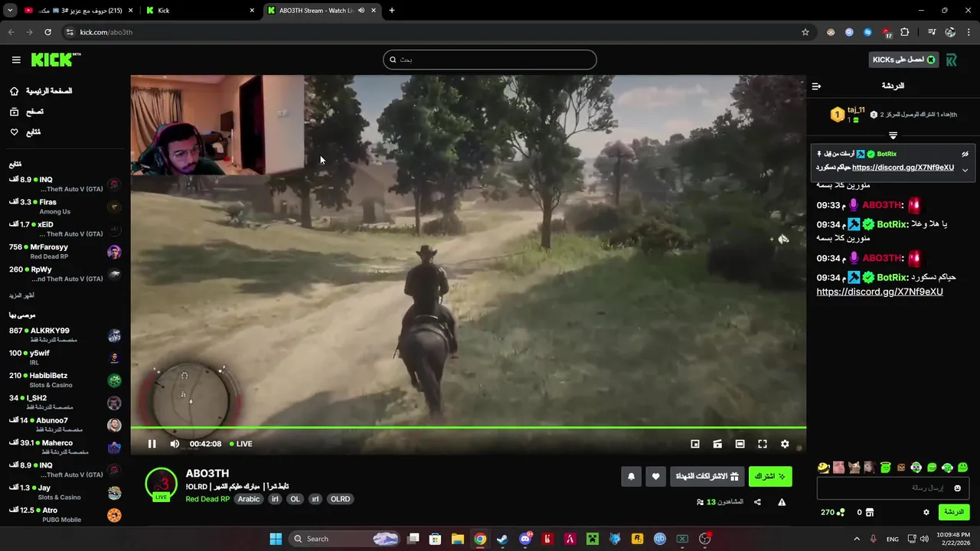Open the hamburger sidebar menu
Screen dimensions: 980x551
click(16, 60)
